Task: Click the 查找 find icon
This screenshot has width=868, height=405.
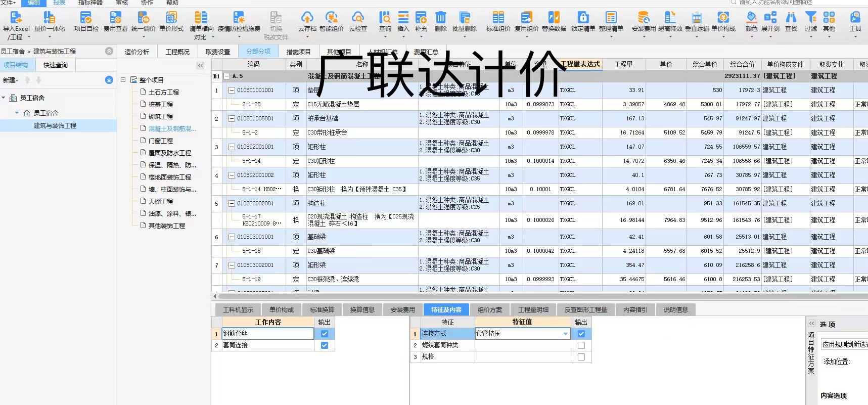Action: (791, 18)
